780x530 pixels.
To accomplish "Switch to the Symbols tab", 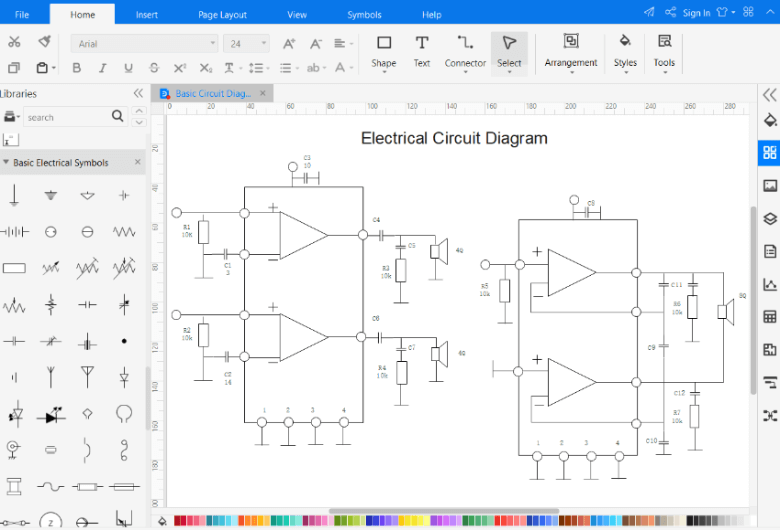I will 364,14.
